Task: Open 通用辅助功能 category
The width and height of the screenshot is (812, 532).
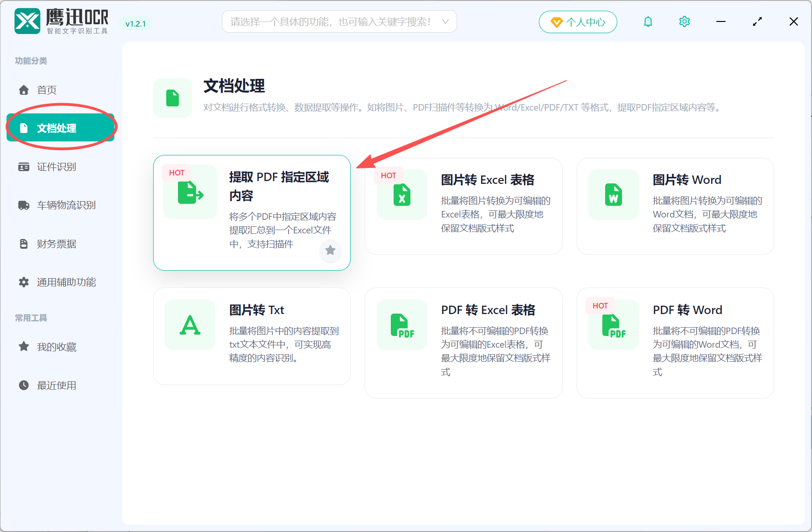Action: point(60,282)
